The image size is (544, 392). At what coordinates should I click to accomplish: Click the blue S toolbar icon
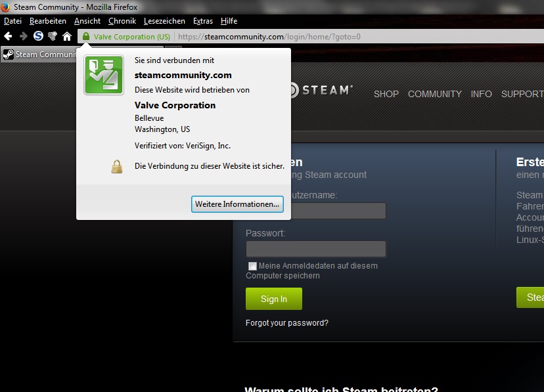(38, 35)
